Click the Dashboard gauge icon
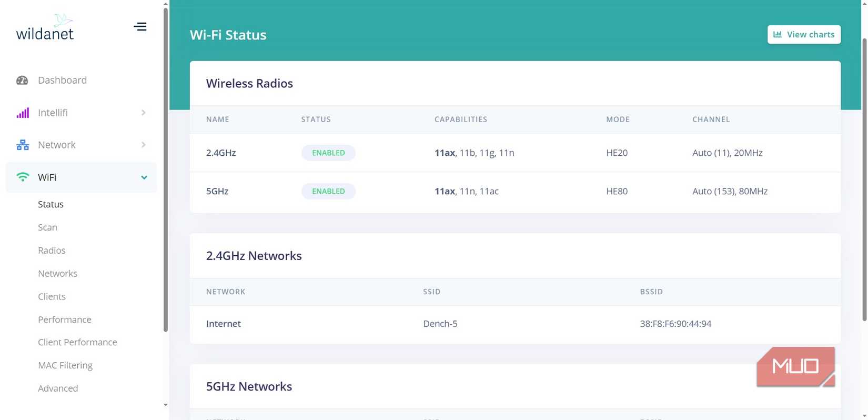The width and height of the screenshot is (868, 420). click(x=22, y=80)
